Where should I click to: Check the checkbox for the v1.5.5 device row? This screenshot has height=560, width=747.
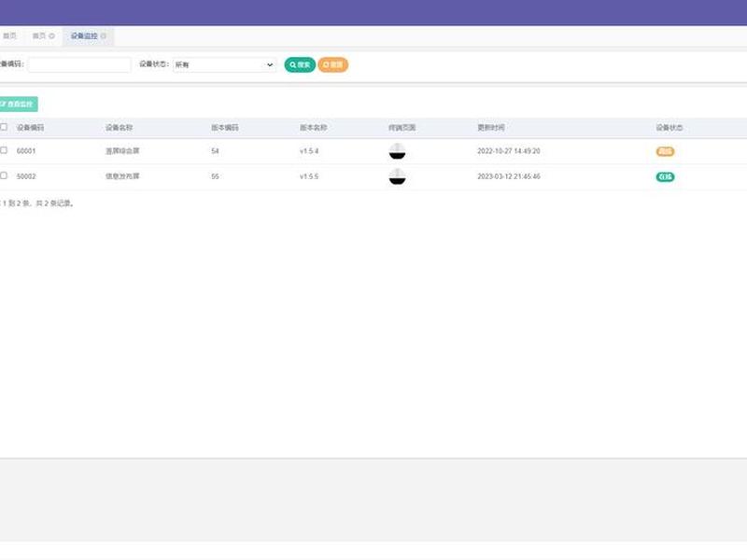pos(4,175)
